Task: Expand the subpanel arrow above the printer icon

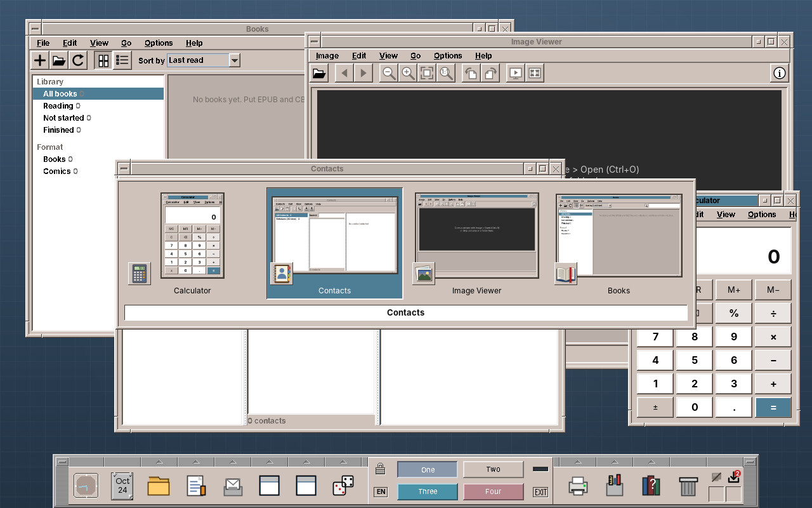Action: pyautogui.click(x=578, y=461)
